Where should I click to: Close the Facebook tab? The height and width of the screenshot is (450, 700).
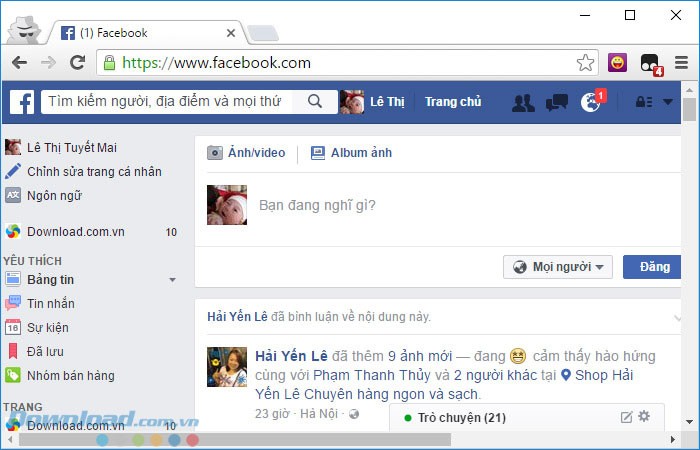pos(231,33)
